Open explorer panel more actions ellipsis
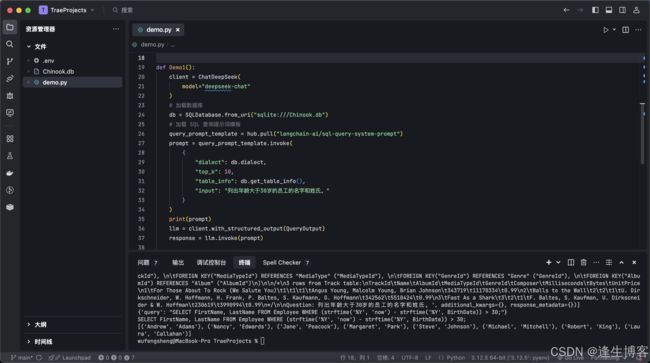Viewport: 650px width, 363px height. coord(116,29)
